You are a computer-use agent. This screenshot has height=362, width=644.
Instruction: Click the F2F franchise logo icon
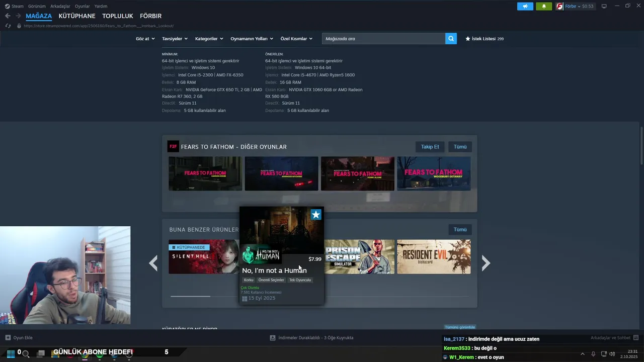pyautogui.click(x=173, y=146)
